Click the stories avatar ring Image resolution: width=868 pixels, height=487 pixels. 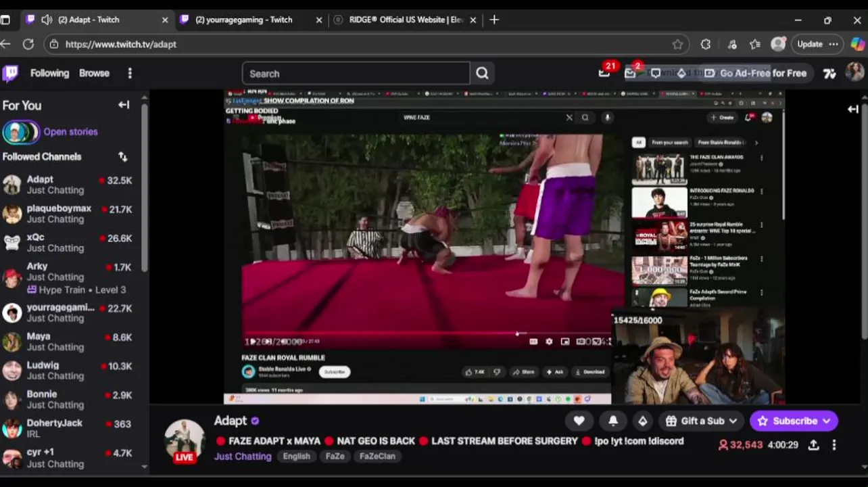click(20, 132)
